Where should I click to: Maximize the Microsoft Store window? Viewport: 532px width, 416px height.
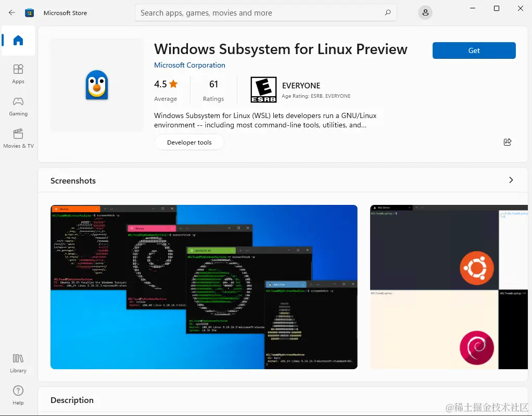[497, 8]
